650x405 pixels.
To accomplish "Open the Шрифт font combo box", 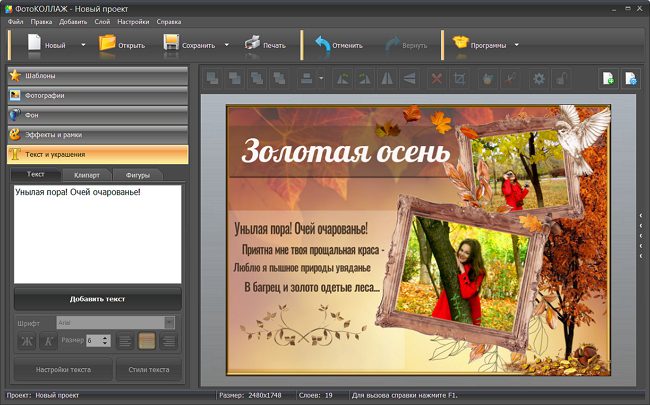I will (116, 323).
